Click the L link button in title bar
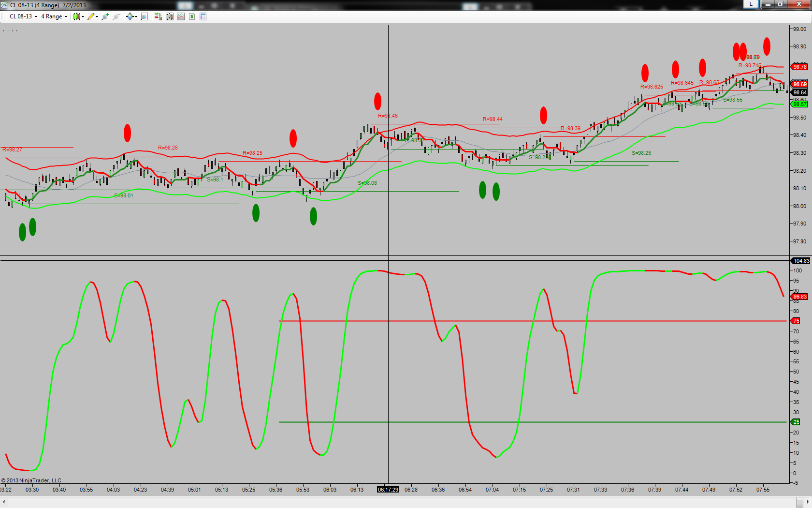Image resolution: width=812 pixels, height=508 pixels. [x=751, y=4]
